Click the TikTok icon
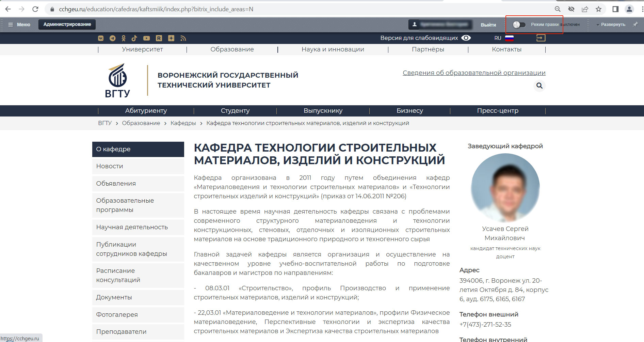 pyautogui.click(x=134, y=38)
